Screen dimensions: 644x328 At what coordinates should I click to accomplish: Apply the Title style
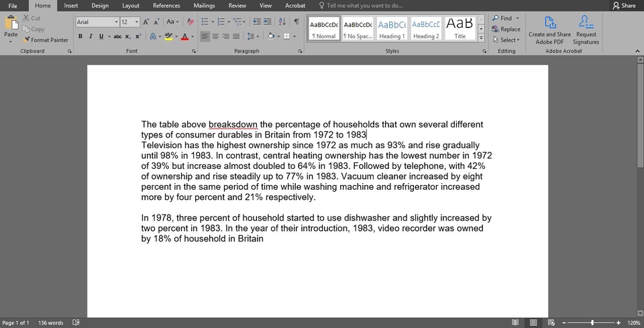460,28
